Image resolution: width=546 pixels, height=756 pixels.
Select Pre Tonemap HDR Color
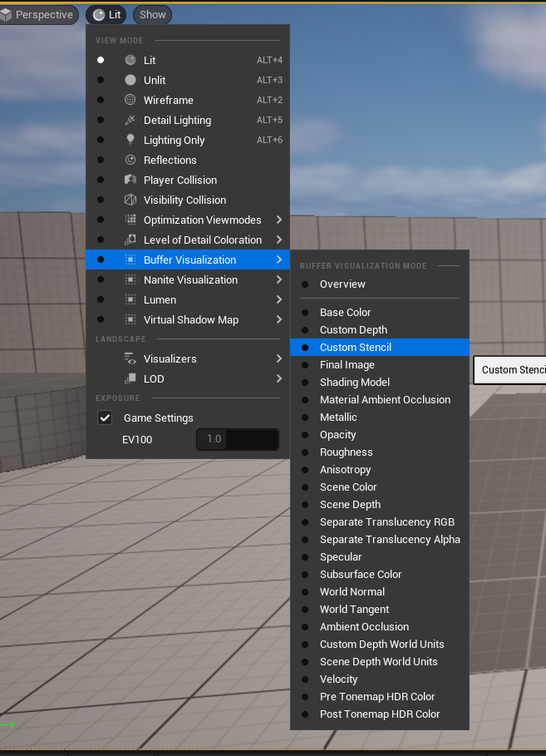pos(380,697)
